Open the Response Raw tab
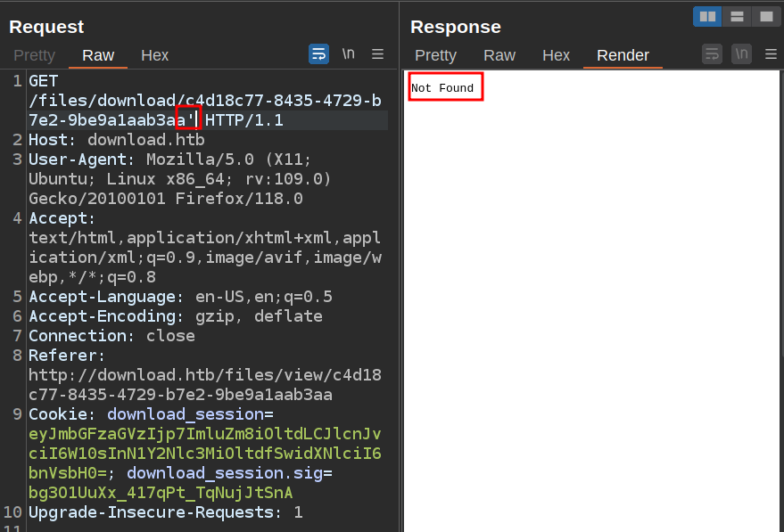The image size is (784, 532). pyautogui.click(x=499, y=55)
